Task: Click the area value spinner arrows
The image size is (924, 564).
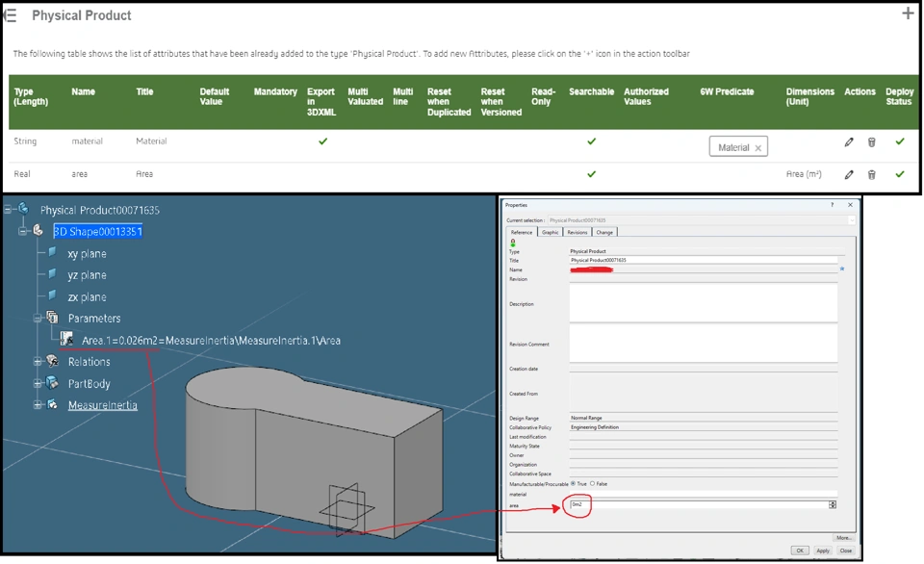Action: point(833,504)
